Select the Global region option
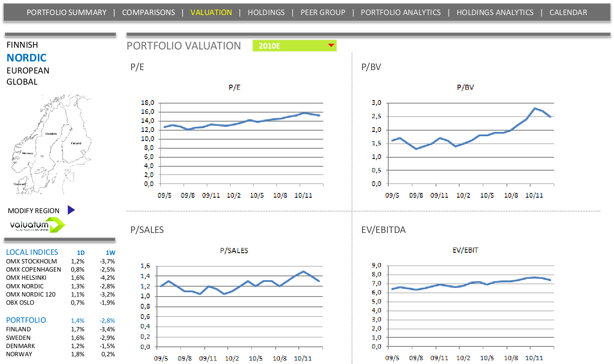The height and width of the screenshot is (364, 614). point(22,82)
